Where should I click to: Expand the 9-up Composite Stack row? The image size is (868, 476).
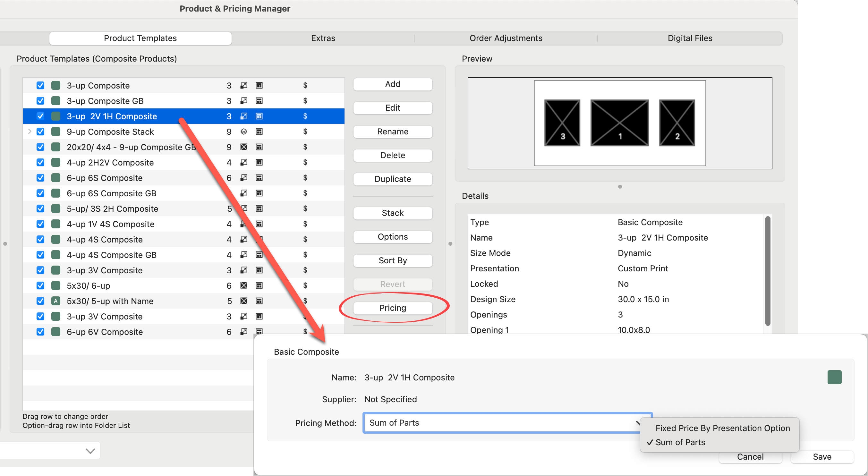coord(30,132)
